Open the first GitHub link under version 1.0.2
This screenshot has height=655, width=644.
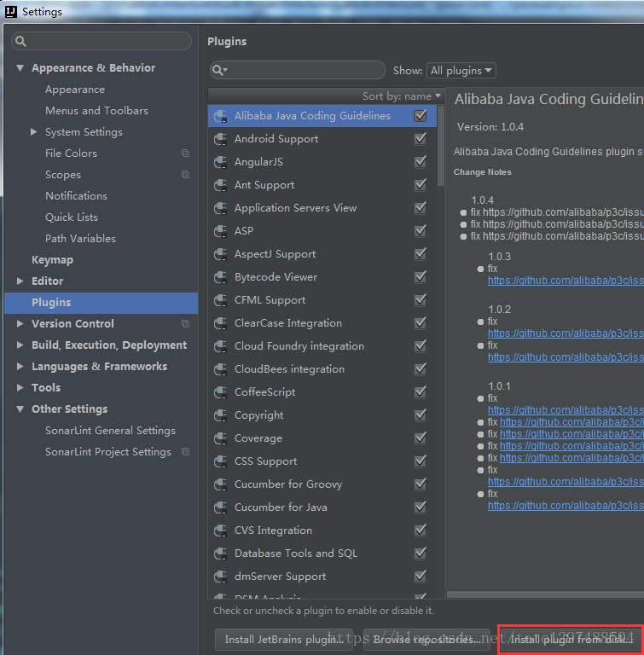click(x=566, y=333)
